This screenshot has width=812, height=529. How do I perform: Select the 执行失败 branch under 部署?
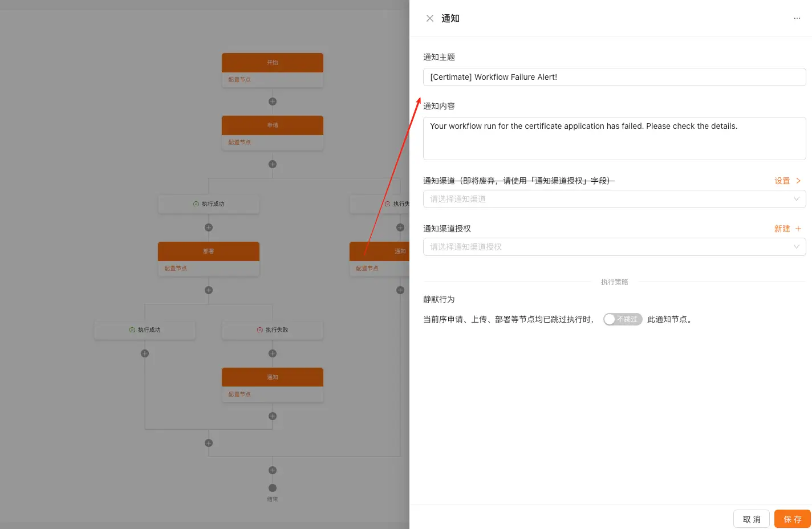click(x=273, y=330)
